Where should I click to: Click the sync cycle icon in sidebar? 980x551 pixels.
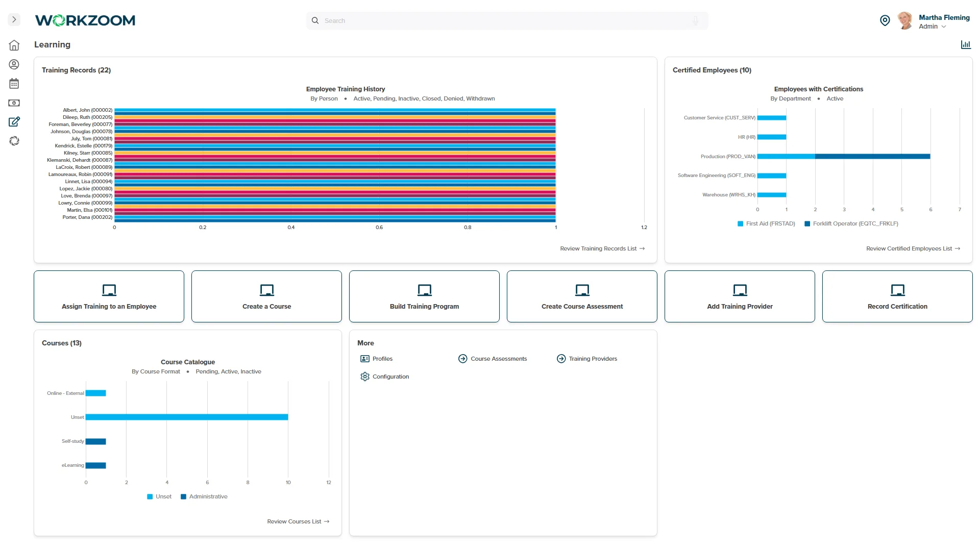[x=14, y=141]
